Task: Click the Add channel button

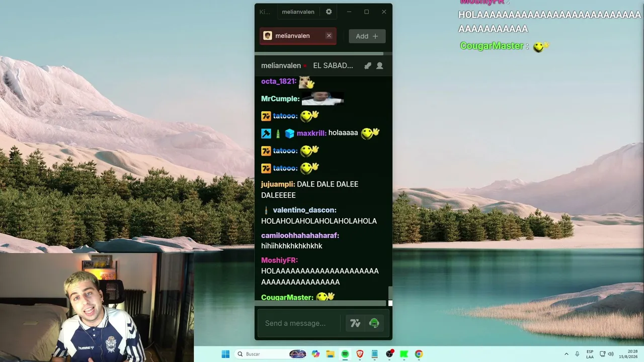Action: pos(367,36)
